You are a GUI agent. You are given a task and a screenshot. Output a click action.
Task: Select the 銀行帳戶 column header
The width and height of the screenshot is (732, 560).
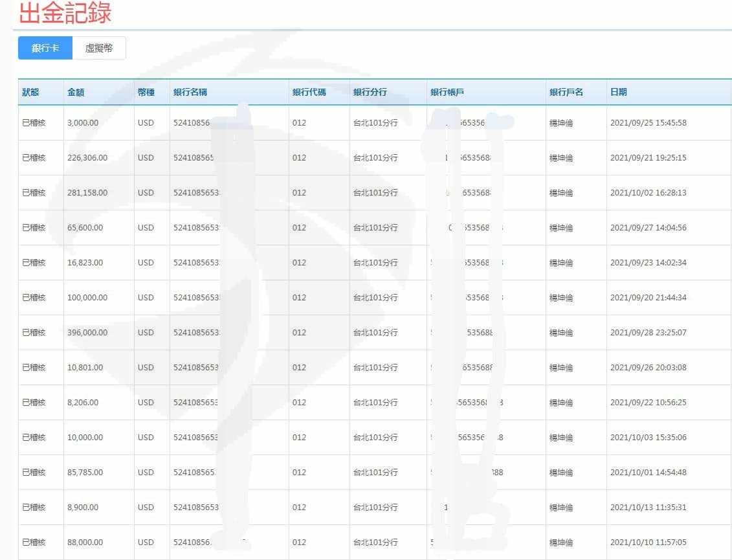[447, 92]
